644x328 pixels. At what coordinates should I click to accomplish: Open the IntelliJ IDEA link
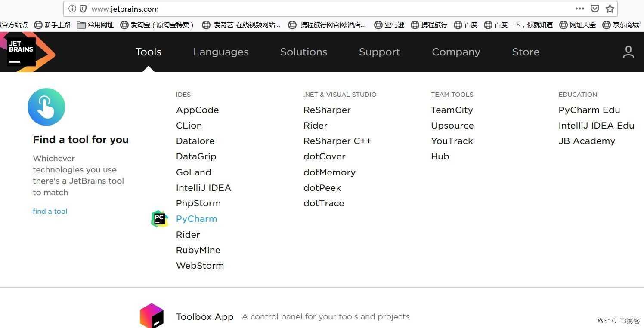pos(204,188)
